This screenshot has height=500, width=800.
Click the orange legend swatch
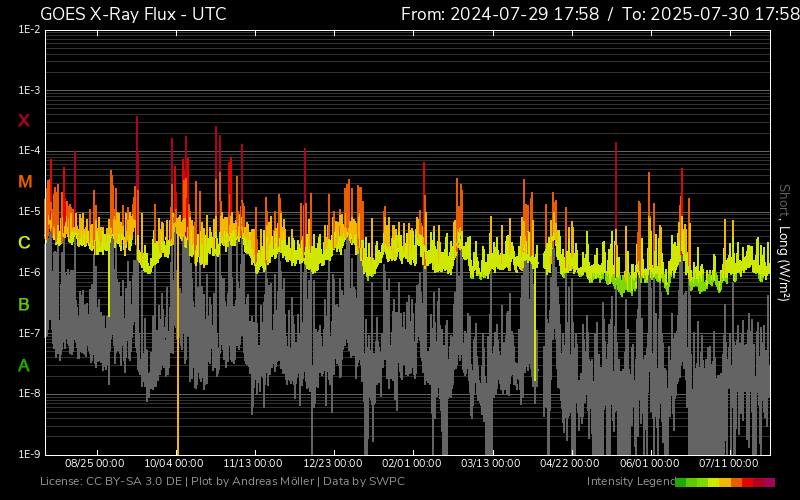[736, 483]
